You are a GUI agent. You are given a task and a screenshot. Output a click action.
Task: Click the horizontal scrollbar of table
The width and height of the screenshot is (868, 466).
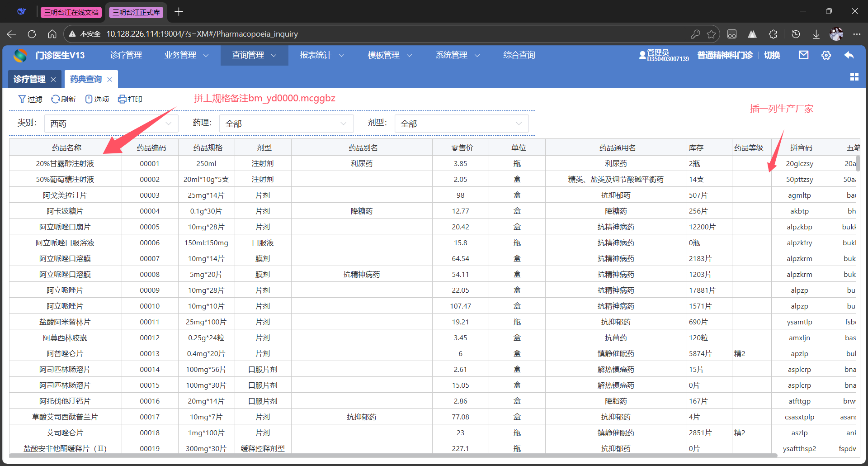392,456
